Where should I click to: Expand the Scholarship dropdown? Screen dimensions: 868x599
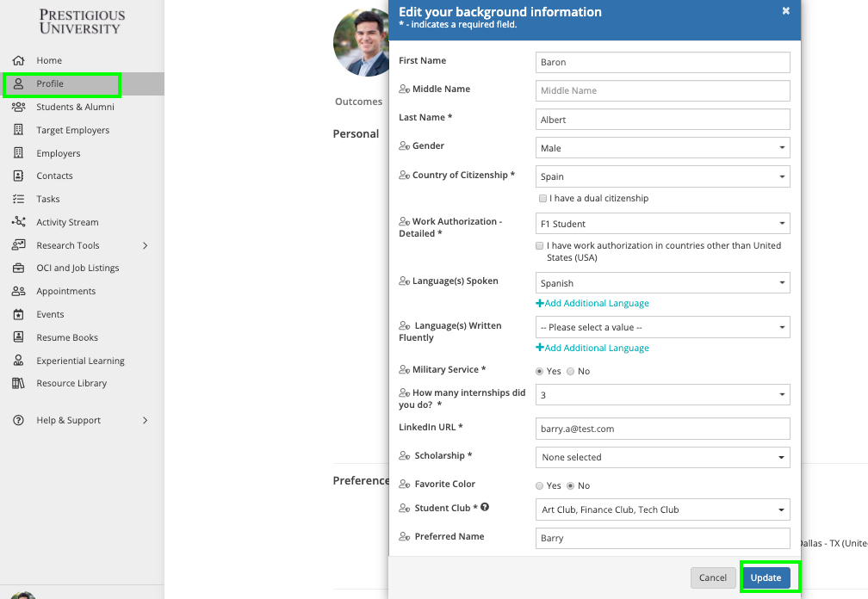click(x=662, y=457)
